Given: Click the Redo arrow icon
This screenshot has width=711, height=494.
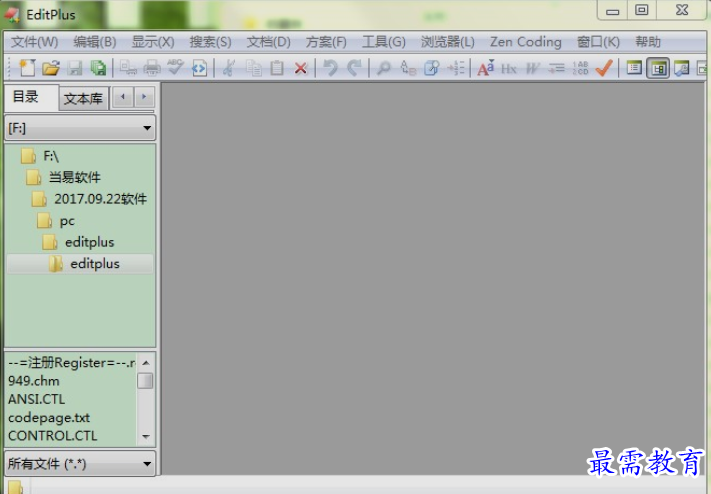Looking at the screenshot, I should point(354,68).
